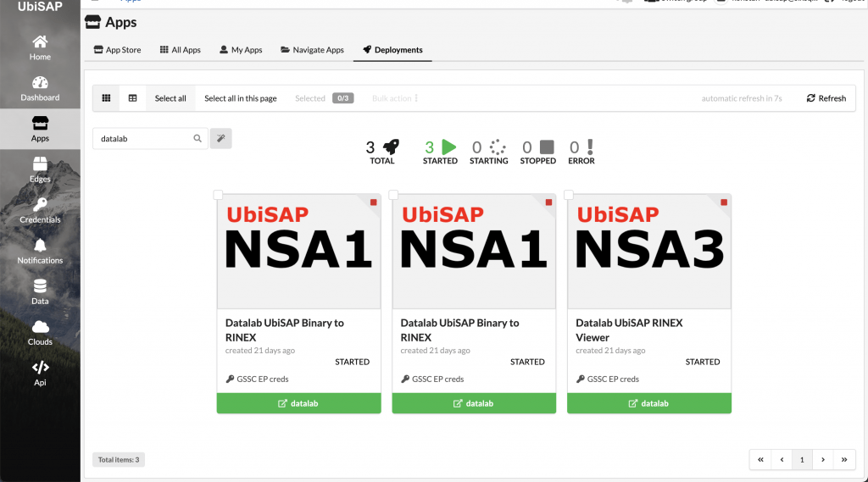Image resolution: width=868 pixels, height=482 pixels.
Task: Click the Total items: 3 label
Action: coord(119,459)
